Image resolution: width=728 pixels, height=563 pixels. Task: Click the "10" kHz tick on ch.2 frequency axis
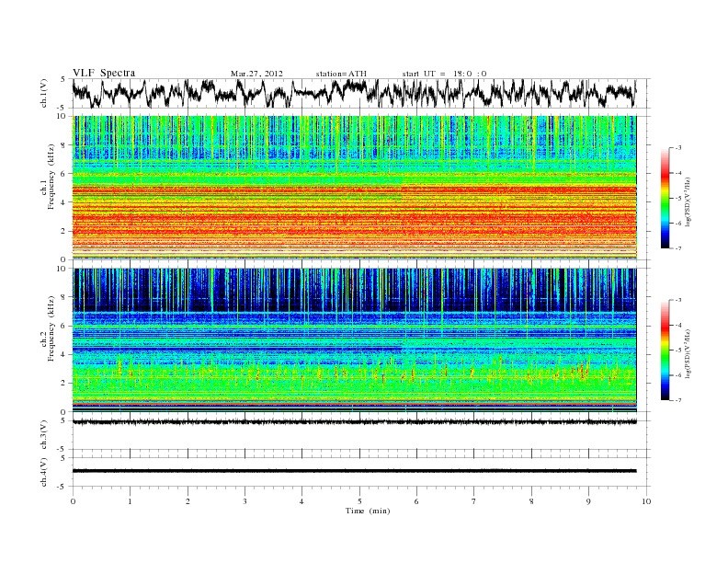(x=62, y=269)
